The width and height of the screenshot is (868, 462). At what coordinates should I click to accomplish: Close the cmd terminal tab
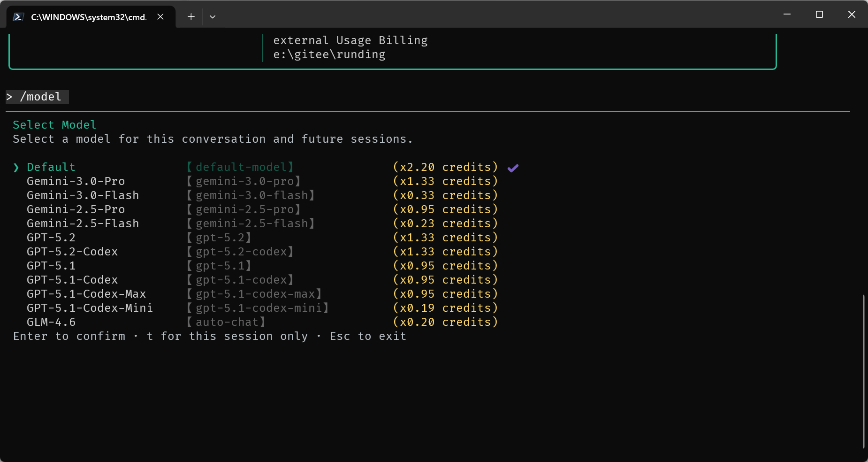coord(160,17)
